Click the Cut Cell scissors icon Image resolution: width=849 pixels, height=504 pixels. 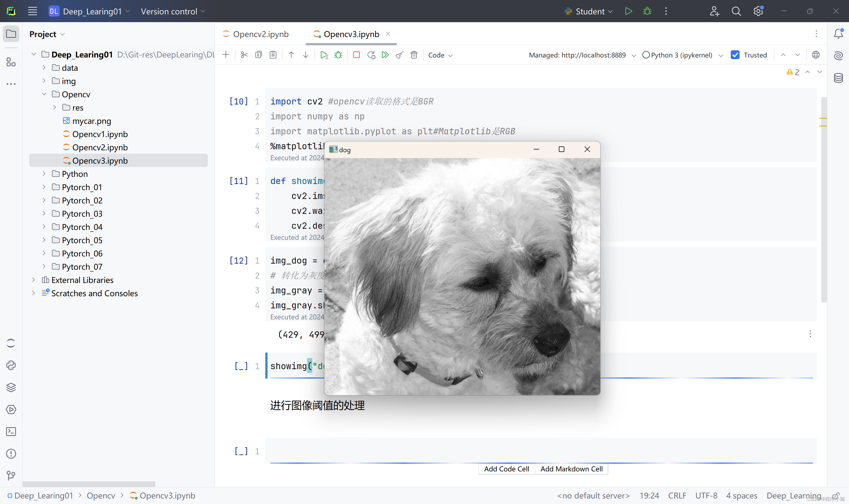(x=244, y=55)
